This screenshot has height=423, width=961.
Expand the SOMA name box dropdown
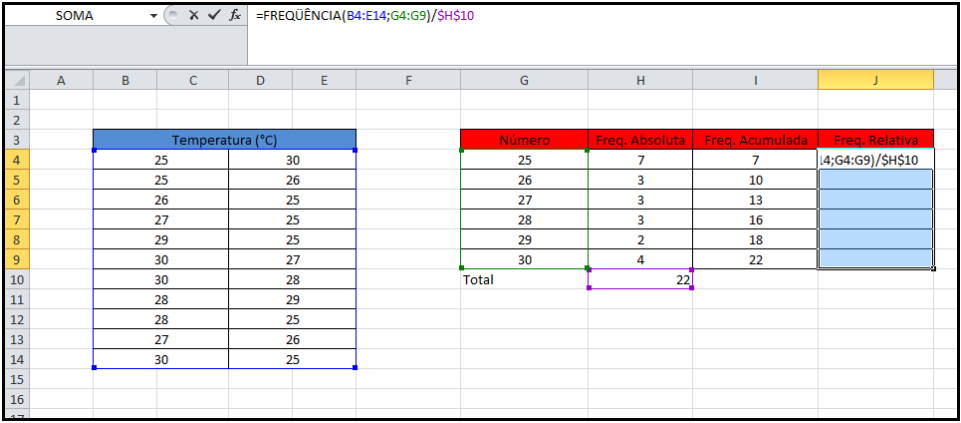(153, 16)
